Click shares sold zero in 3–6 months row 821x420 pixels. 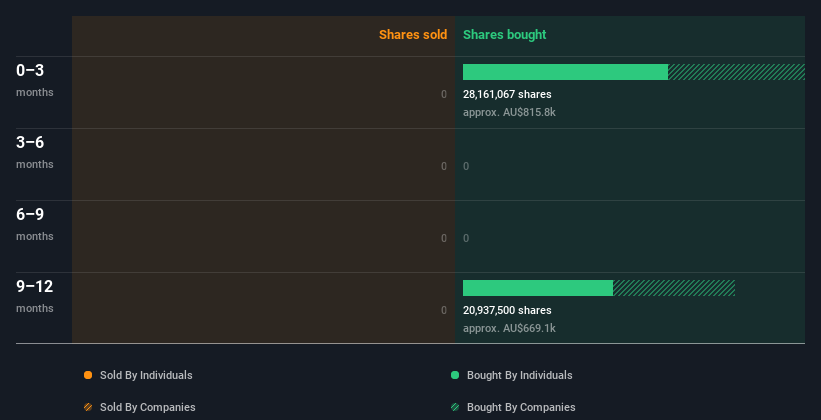[444, 167]
